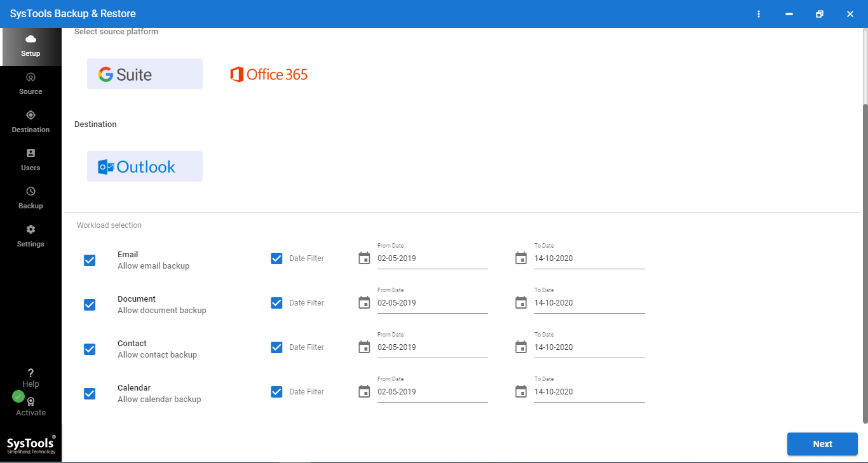
Task: Open the three-dot menu in title bar
Action: (759, 13)
